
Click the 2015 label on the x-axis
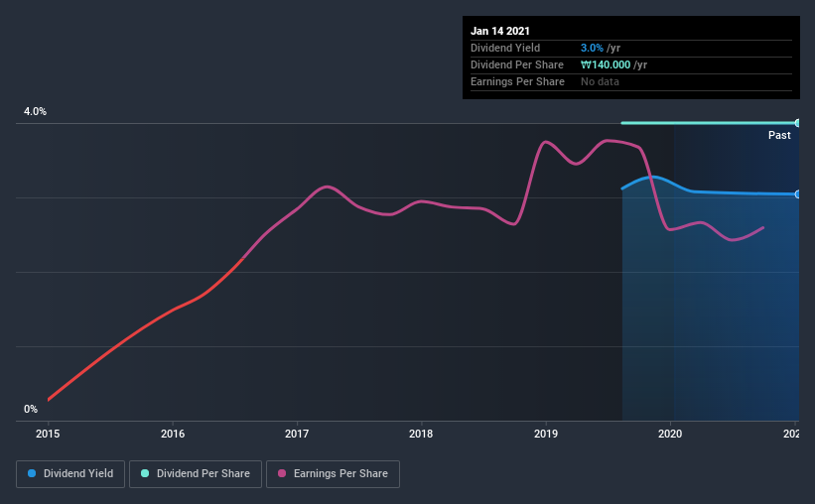48,434
